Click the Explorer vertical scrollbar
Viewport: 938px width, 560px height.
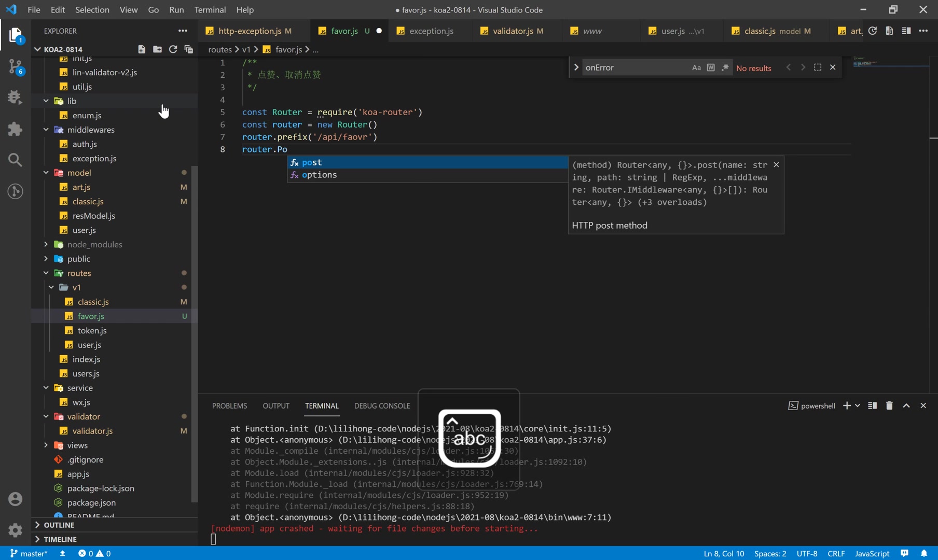coord(195,334)
